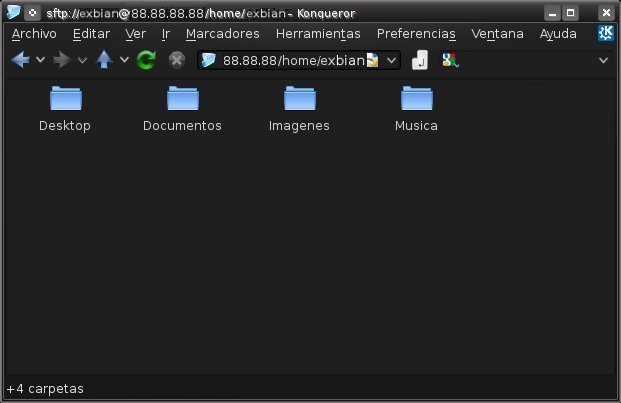Open the Herramientas menu
The image size is (621, 403).
point(318,34)
